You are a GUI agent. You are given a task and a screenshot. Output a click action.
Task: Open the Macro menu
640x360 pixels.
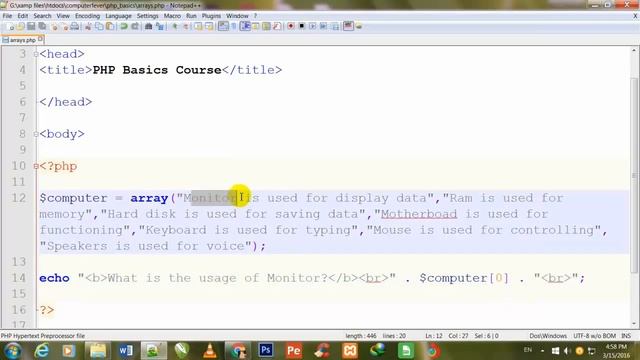pos(172,16)
